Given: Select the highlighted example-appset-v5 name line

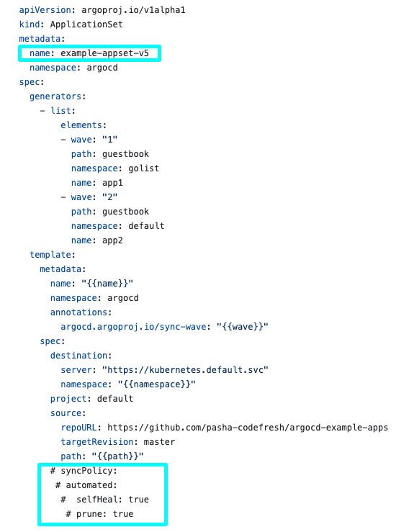Looking at the screenshot, I should 89,53.
